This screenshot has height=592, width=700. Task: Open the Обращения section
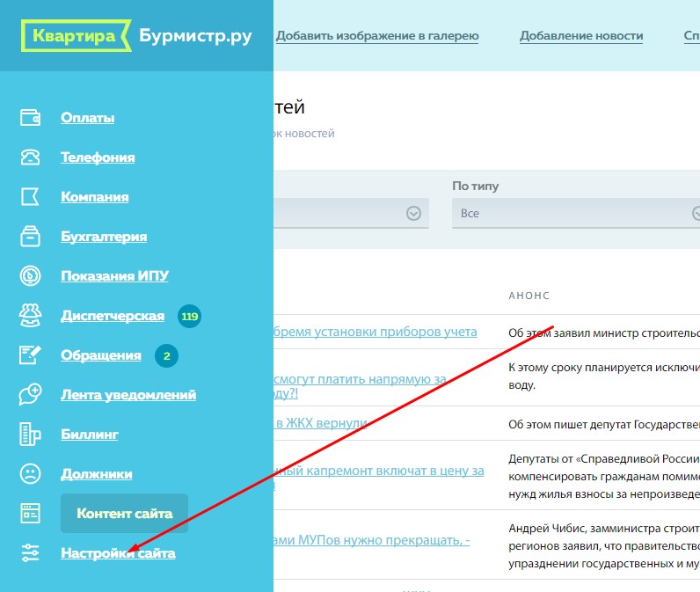pyautogui.click(x=101, y=354)
